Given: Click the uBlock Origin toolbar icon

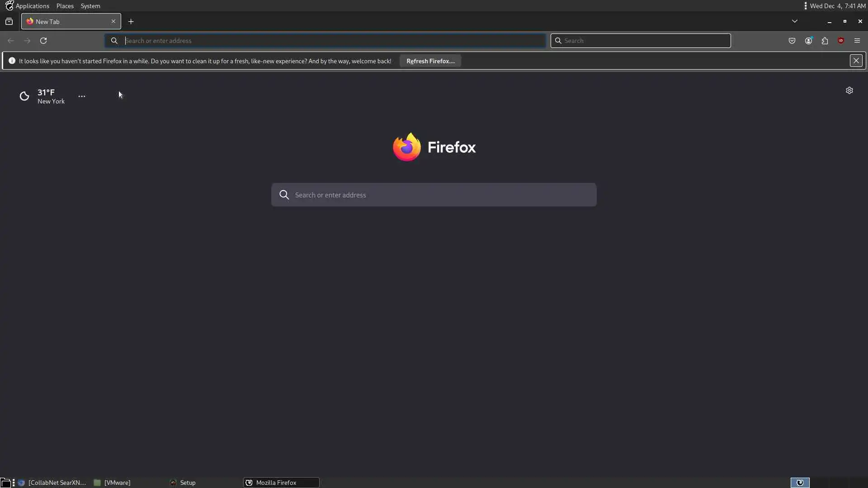Looking at the screenshot, I should coord(840,41).
